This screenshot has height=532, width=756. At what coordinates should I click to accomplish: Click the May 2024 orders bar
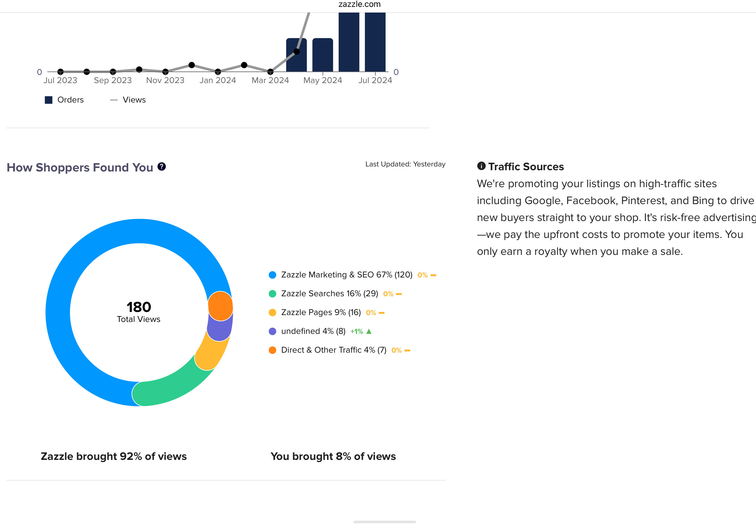[323, 55]
